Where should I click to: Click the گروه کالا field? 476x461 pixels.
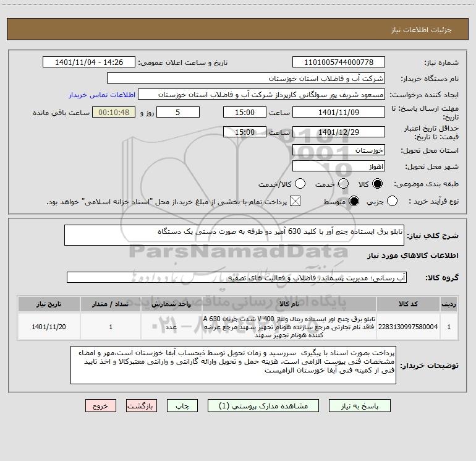click(x=237, y=277)
